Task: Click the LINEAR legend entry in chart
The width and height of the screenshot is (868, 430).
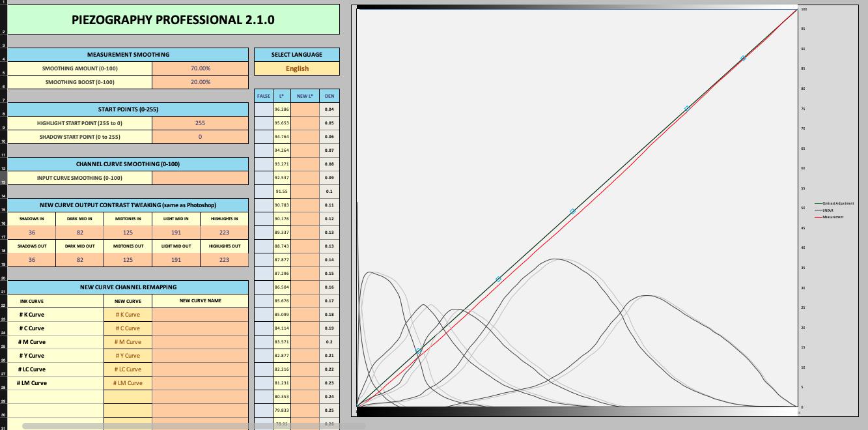Action: click(x=824, y=210)
